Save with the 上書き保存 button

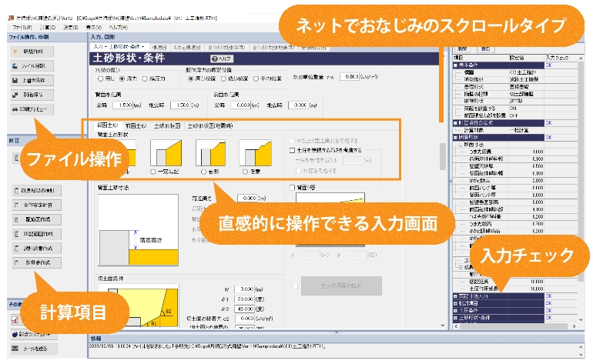(29, 81)
